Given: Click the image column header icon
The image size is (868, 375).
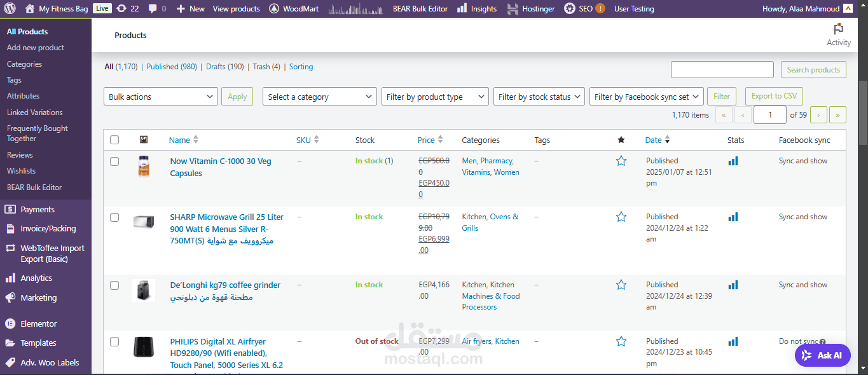Looking at the screenshot, I should (x=144, y=140).
